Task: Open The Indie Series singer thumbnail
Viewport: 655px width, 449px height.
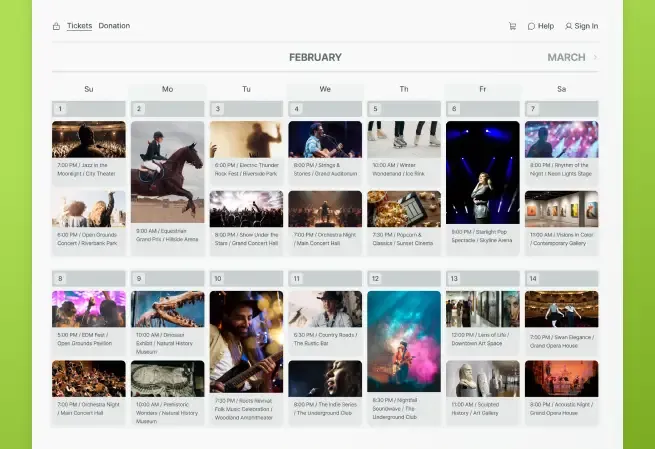Action: click(x=325, y=379)
